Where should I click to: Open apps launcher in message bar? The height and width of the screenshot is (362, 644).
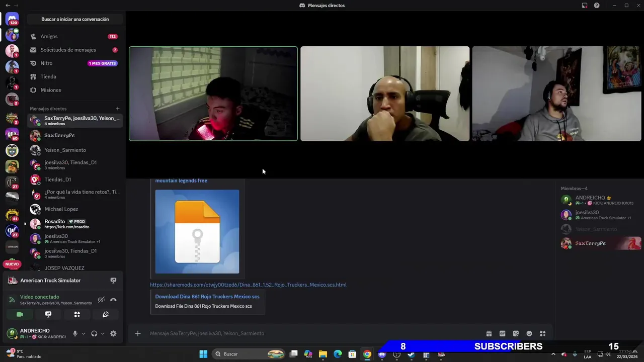(x=542, y=333)
